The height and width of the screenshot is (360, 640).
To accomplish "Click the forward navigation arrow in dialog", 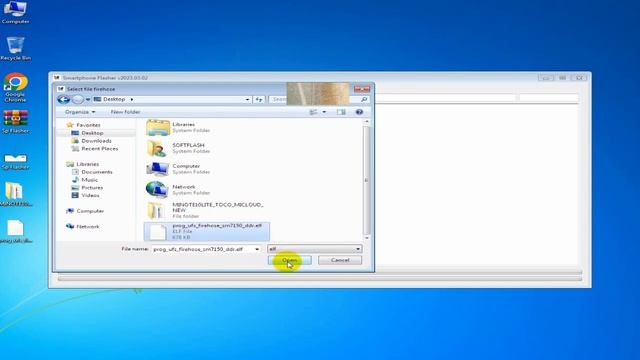I will [x=77, y=99].
